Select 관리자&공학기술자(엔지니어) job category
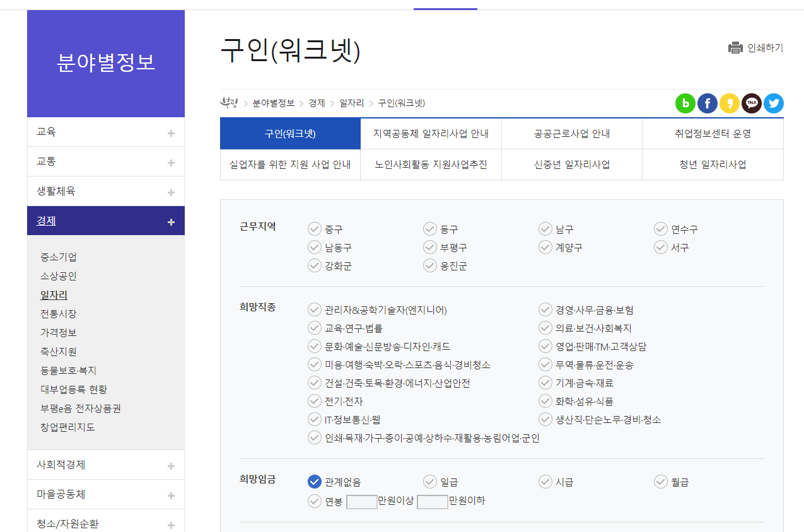Viewport: 804px width, 532px height. coord(315,309)
